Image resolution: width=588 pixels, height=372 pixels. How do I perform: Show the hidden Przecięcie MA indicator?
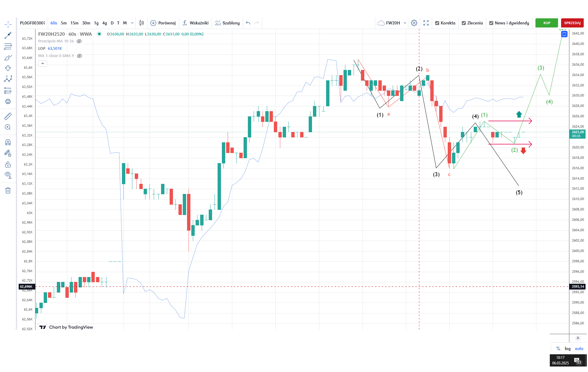point(79,41)
